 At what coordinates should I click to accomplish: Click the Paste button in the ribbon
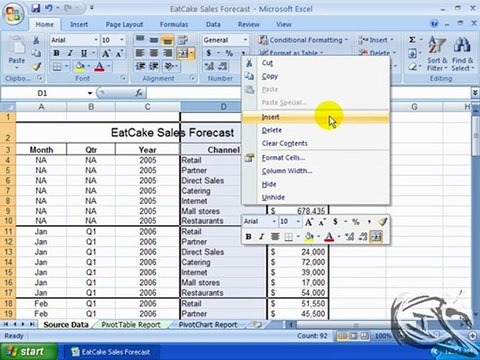17,53
